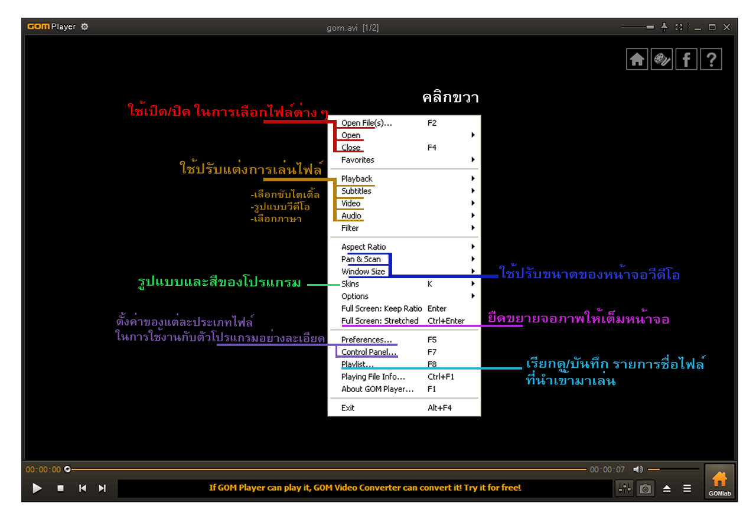Click the film reel icon

click(x=661, y=59)
